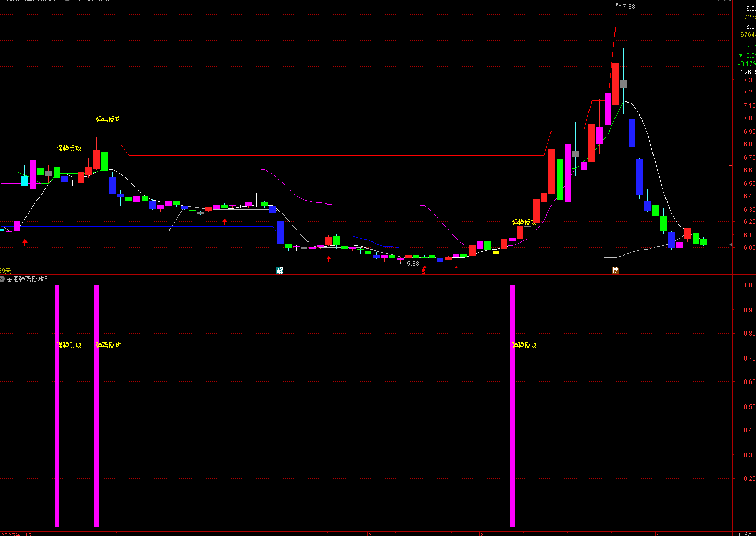
Task: Click the 强势反攻 label on third magenta bar
Action: (524, 345)
